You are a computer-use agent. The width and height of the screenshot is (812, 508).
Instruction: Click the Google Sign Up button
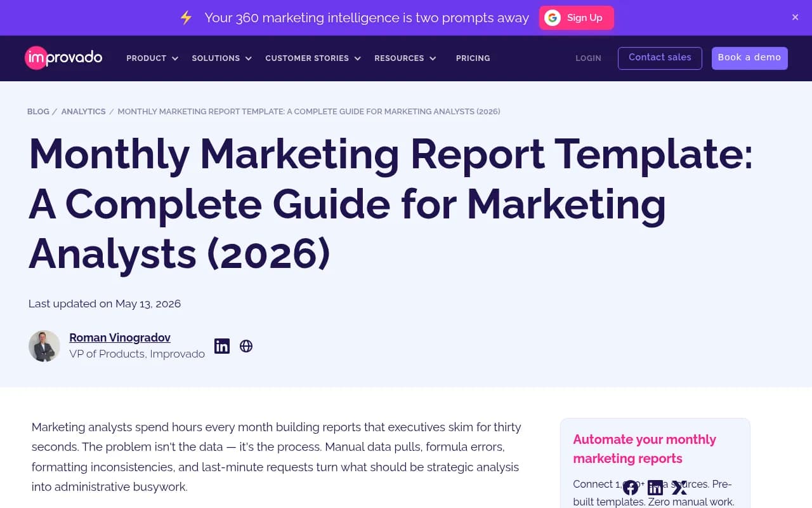tap(577, 18)
